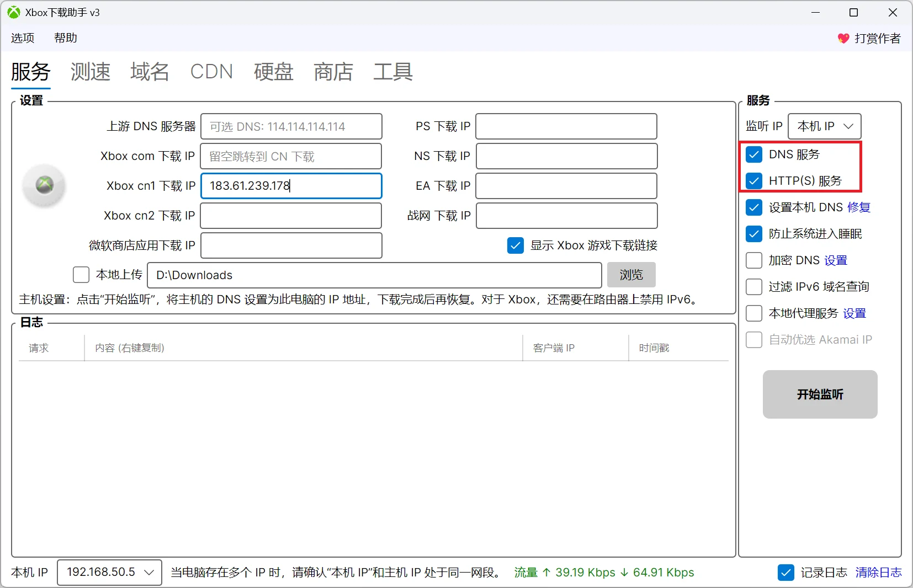Viewport: 913px width, 588px height.
Task: Click the 清除日志 link
Action: point(879,573)
